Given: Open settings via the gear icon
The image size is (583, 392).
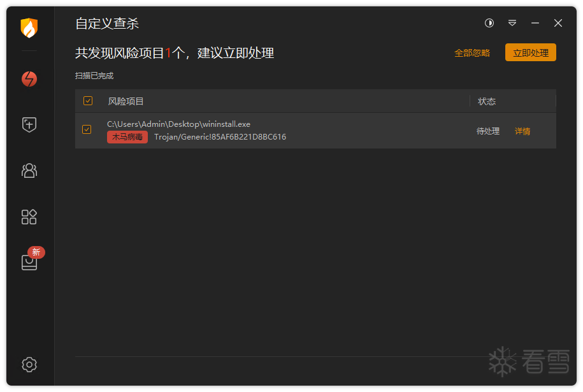Looking at the screenshot, I should tap(29, 365).
